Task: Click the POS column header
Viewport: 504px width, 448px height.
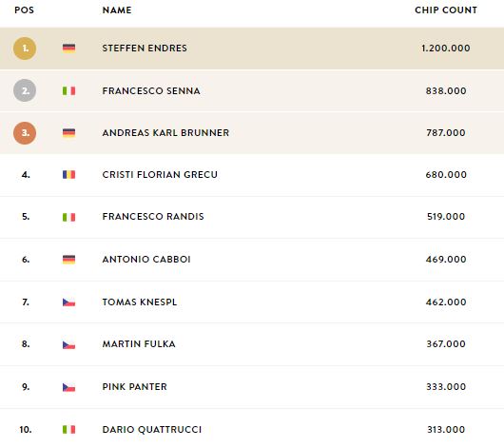Action: (24, 10)
